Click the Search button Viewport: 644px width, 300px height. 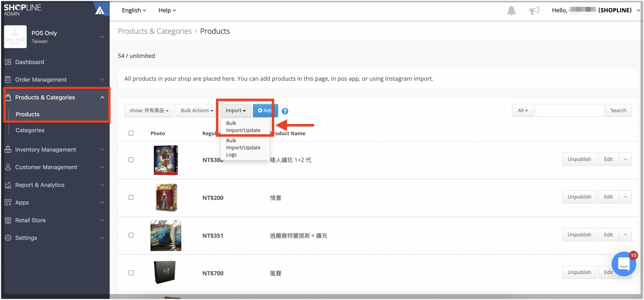click(618, 110)
